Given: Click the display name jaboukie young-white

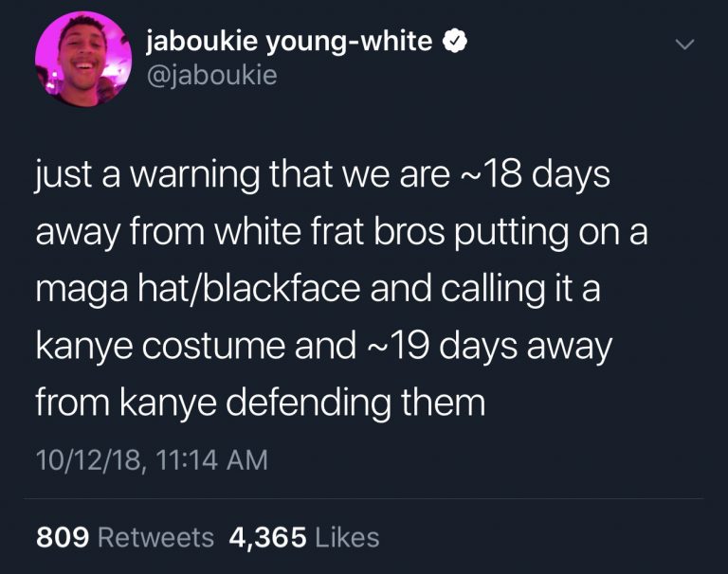Looking at the screenshot, I should pos(290,42).
